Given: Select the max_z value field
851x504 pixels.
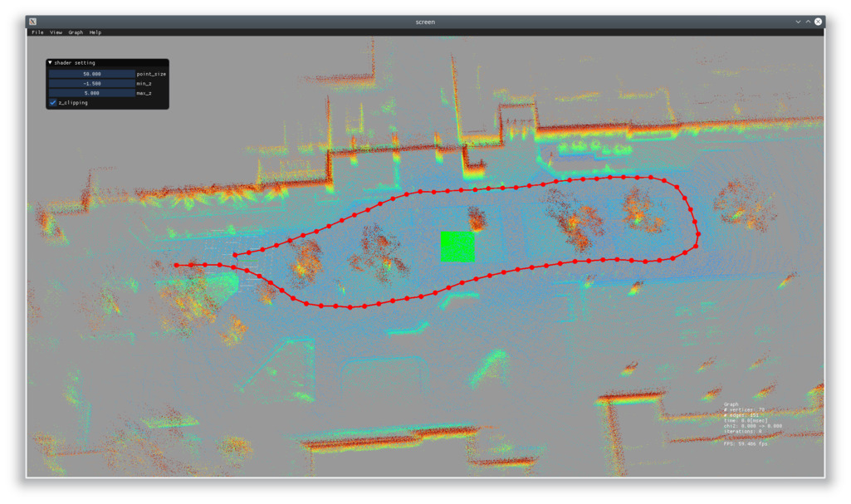Looking at the screenshot, I should pos(91,93).
